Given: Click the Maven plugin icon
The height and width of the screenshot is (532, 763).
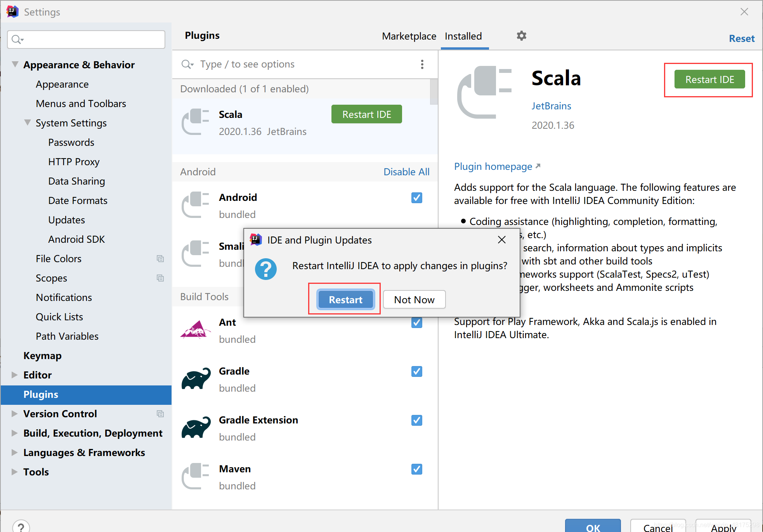Looking at the screenshot, I should pos(196,477).
